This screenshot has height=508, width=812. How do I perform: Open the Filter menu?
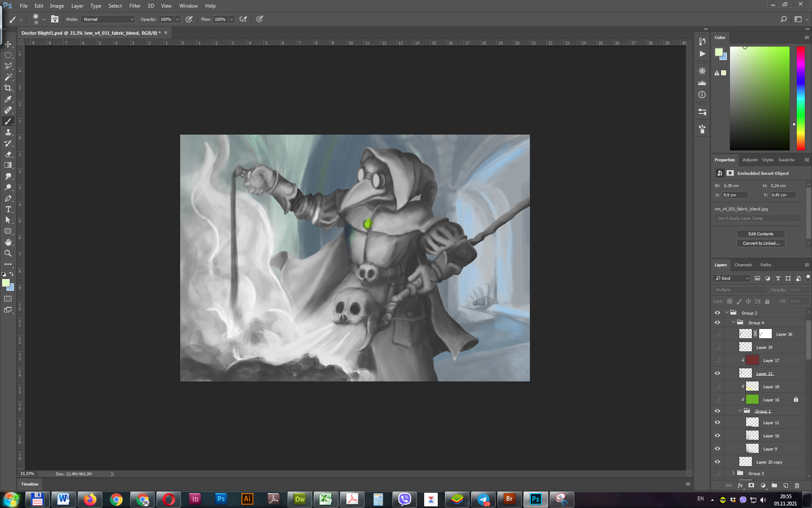[x=135, y=6]
